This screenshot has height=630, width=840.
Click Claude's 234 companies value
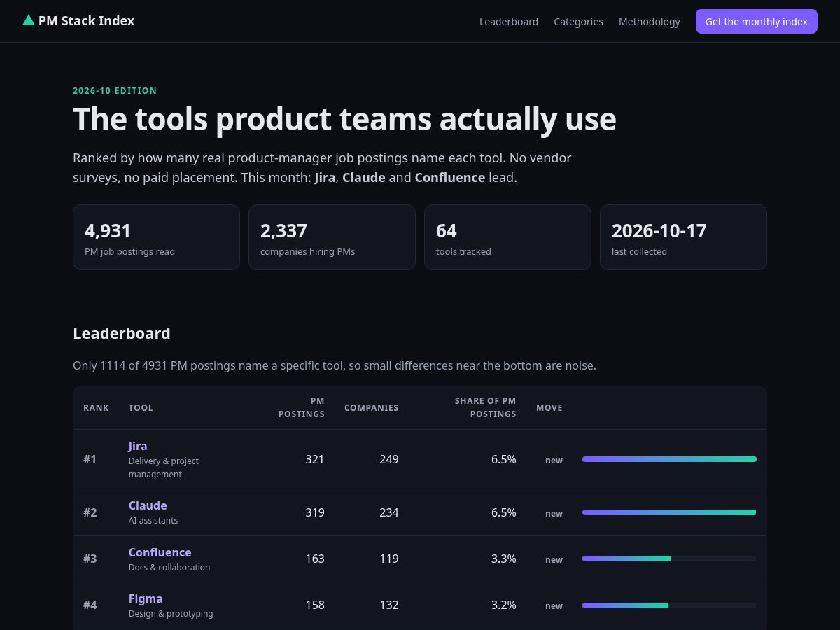389,512
